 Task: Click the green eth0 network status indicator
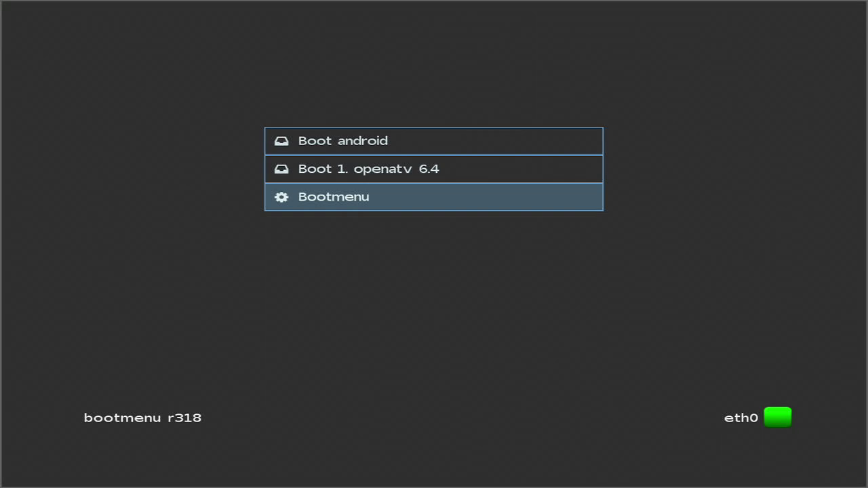(x=777, y=417)
